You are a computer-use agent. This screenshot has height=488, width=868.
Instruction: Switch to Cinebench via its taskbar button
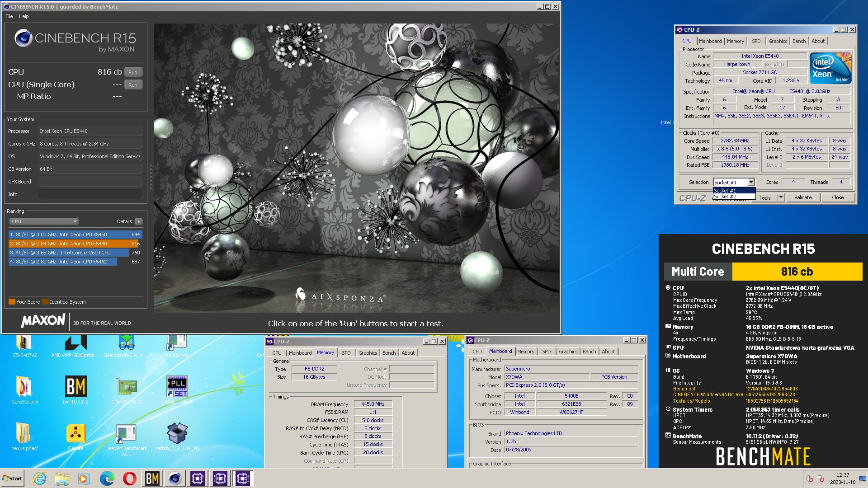click(x=175, y=479)
